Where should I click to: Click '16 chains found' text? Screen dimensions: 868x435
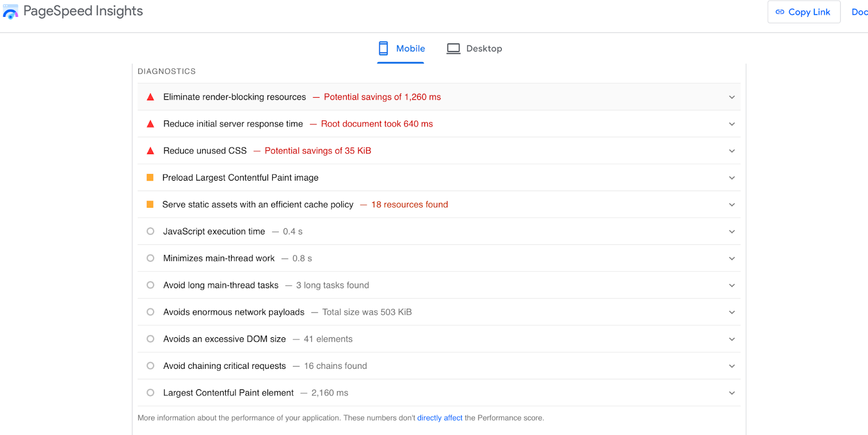[x=335, y=366]
